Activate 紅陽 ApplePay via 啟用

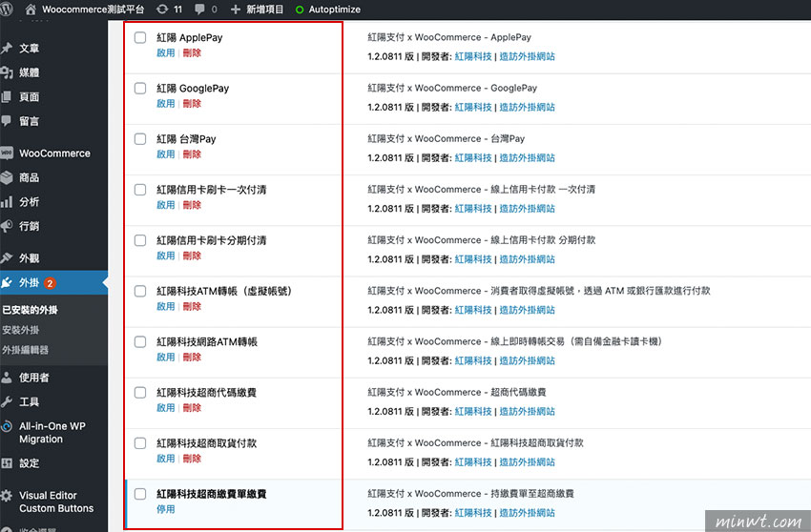coord(165,52)
